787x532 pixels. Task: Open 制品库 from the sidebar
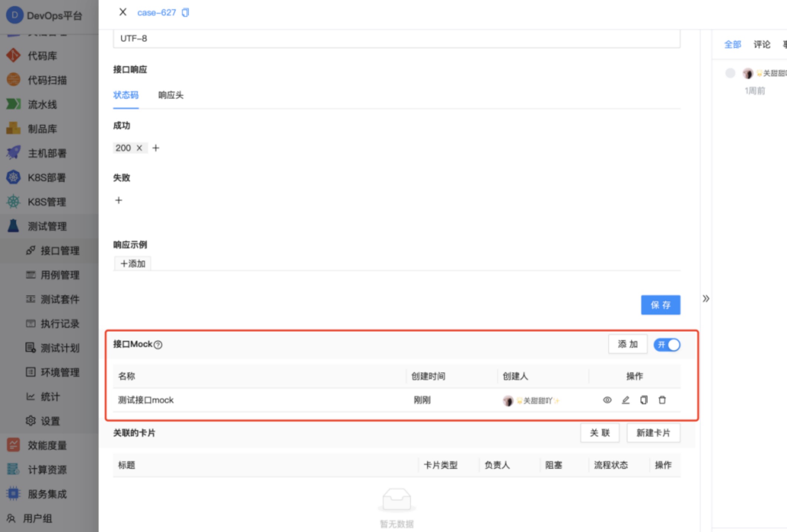point(13,129)
